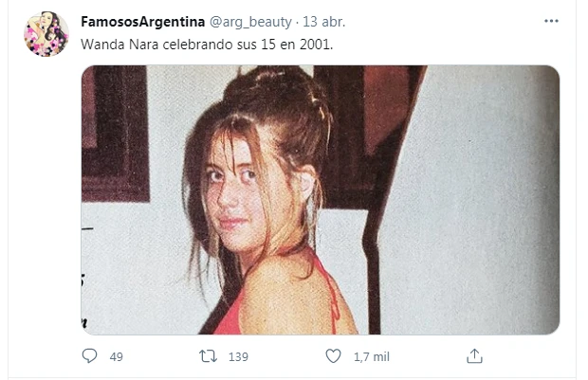The width and height of the screenshot is (588, 380).
Task: Click the dark picture frame in the photo
Action: tap(115, 133)
